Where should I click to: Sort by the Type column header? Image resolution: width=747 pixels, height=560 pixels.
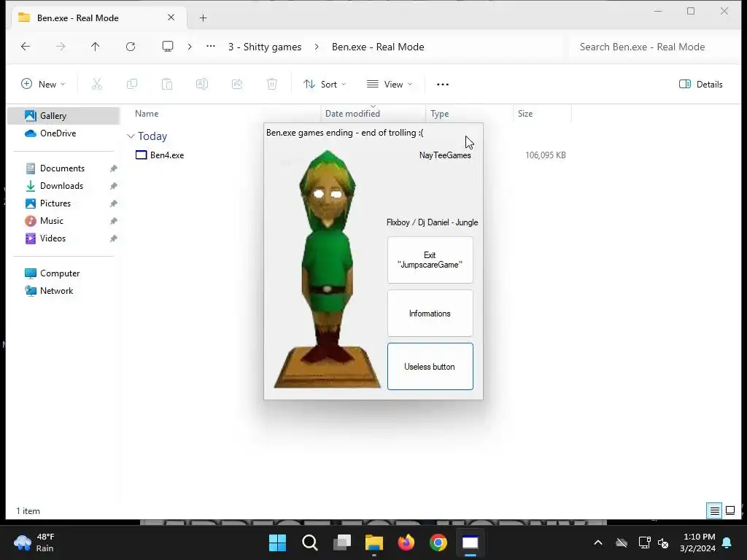click(x=440, y=113)
